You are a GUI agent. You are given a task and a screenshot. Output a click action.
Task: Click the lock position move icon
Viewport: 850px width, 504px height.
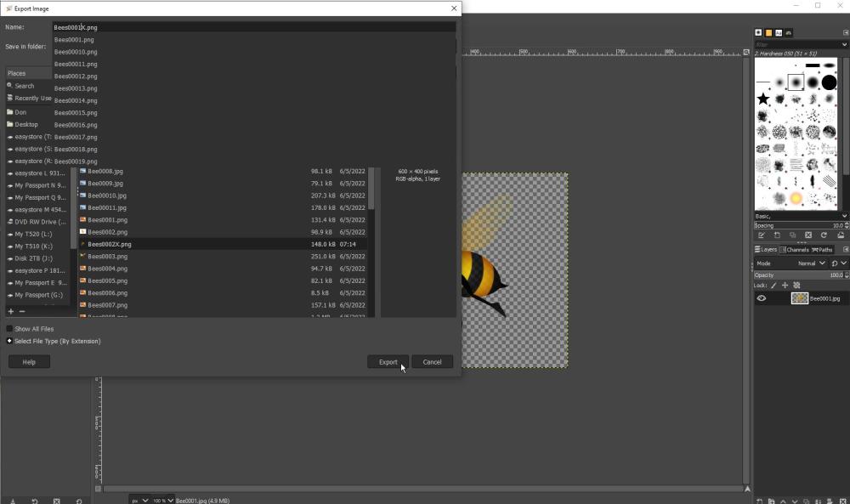coord(785,286)
